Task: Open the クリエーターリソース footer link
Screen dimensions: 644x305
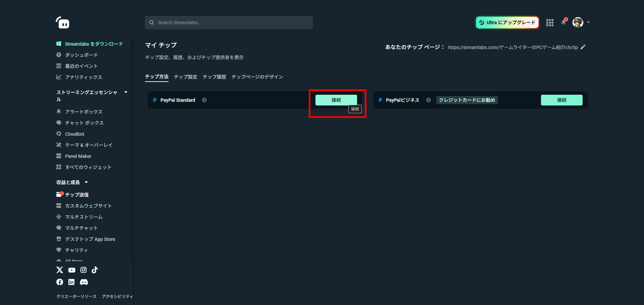Action: [x=77, y=296]
